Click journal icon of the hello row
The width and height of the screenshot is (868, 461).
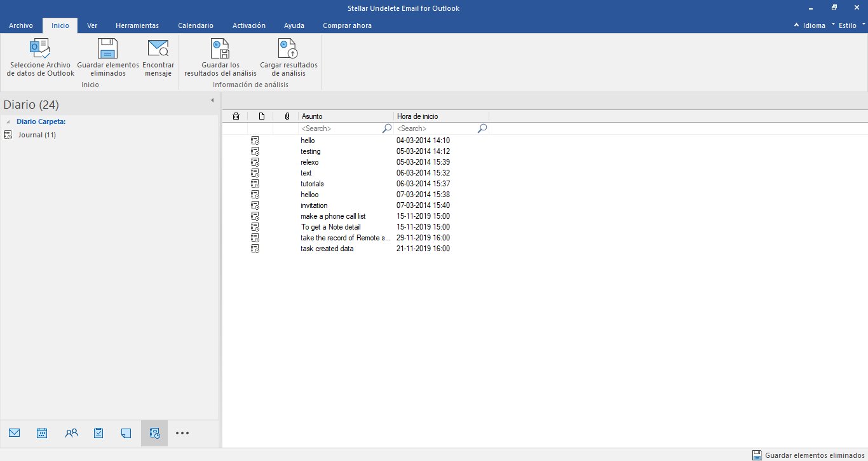(x=255, y=141)
